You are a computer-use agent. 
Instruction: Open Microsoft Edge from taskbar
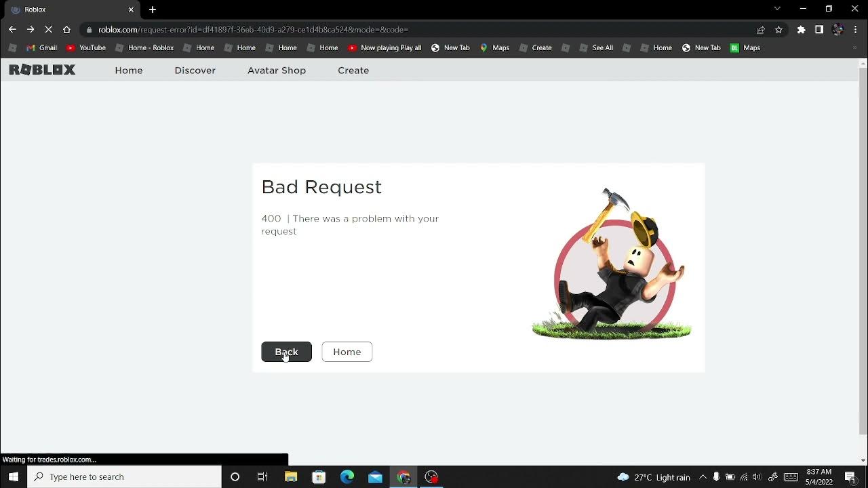[347, 476]
